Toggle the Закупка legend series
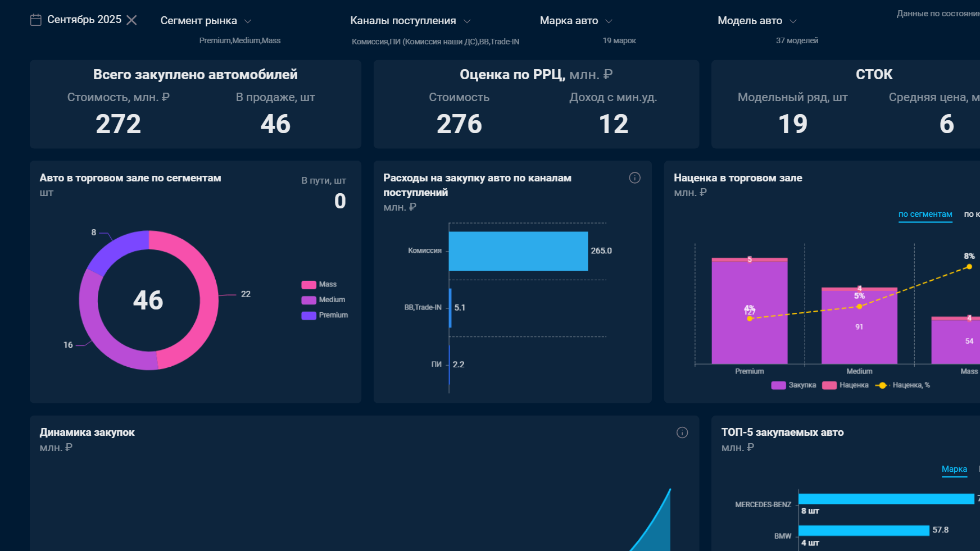The width and height of the screenshot is (980, 551). click(x=793, y=385)
